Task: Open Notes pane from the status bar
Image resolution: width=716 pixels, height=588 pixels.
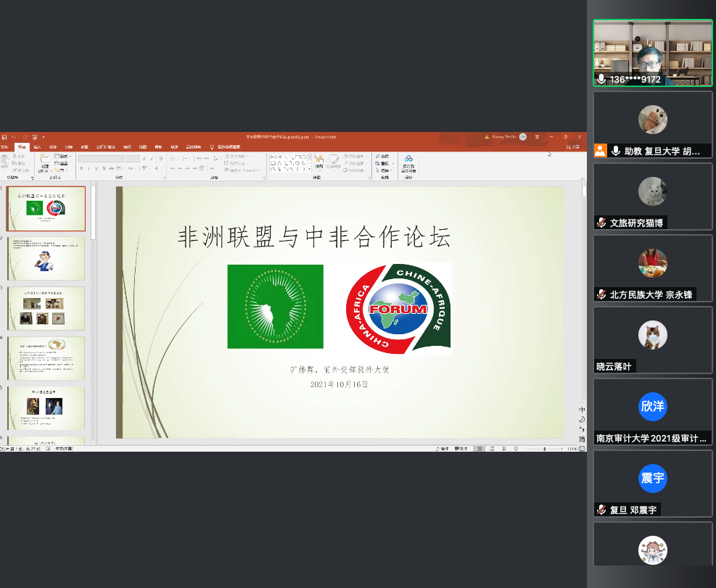Action: [x=442, y=449]
